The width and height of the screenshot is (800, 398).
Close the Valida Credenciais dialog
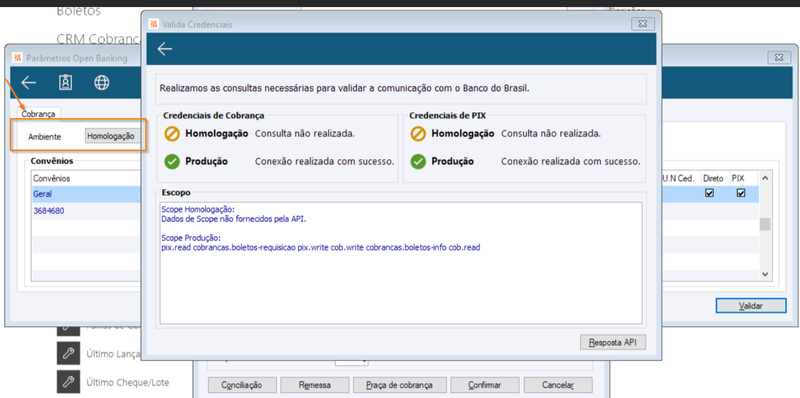(x=643, y=23)
